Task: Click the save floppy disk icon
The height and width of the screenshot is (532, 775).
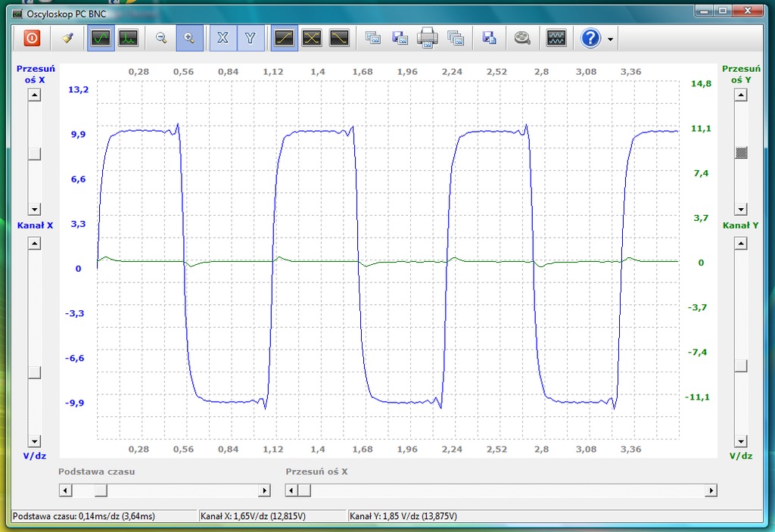Action: point(489,38)
